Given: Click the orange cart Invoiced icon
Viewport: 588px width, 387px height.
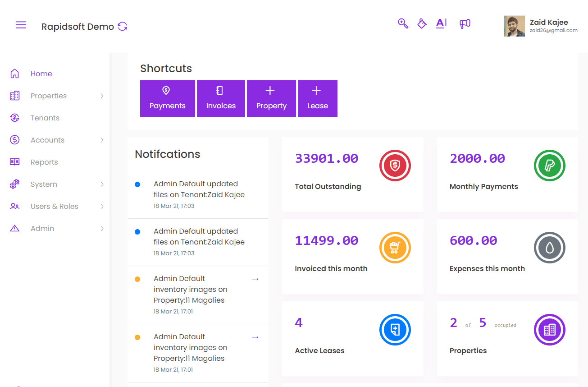Looking at the screenshot, I should tap(395, 248).
